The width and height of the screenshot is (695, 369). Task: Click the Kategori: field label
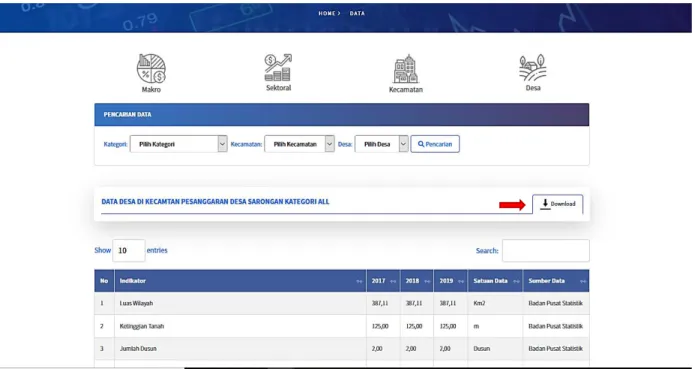[x=115, y=144]
